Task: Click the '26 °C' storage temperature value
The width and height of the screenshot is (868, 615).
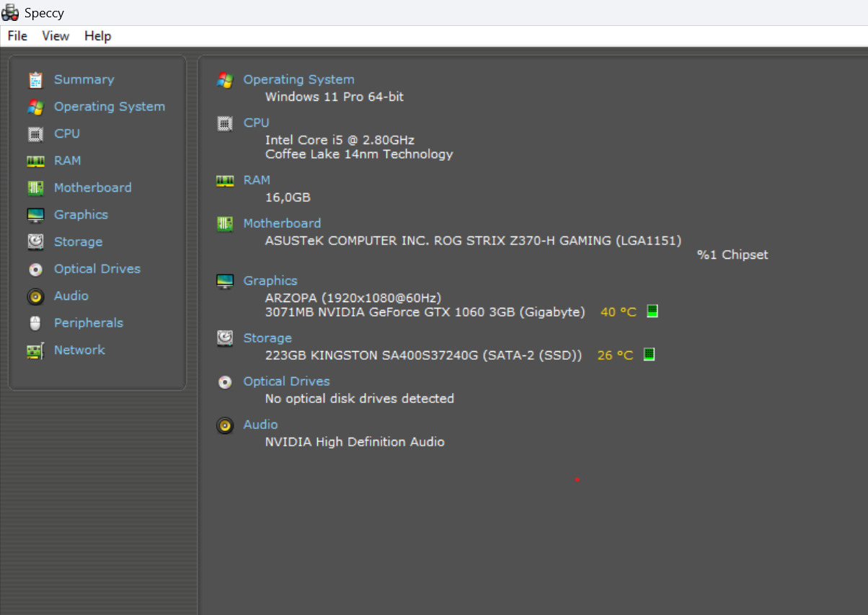Action: pyautogui.click(x=615, y=355)
